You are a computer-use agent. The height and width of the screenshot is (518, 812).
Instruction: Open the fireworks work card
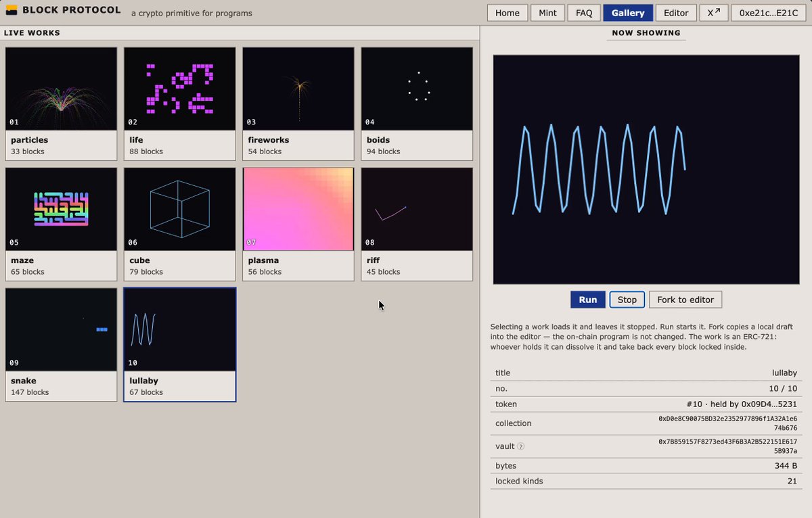[298, 103]
